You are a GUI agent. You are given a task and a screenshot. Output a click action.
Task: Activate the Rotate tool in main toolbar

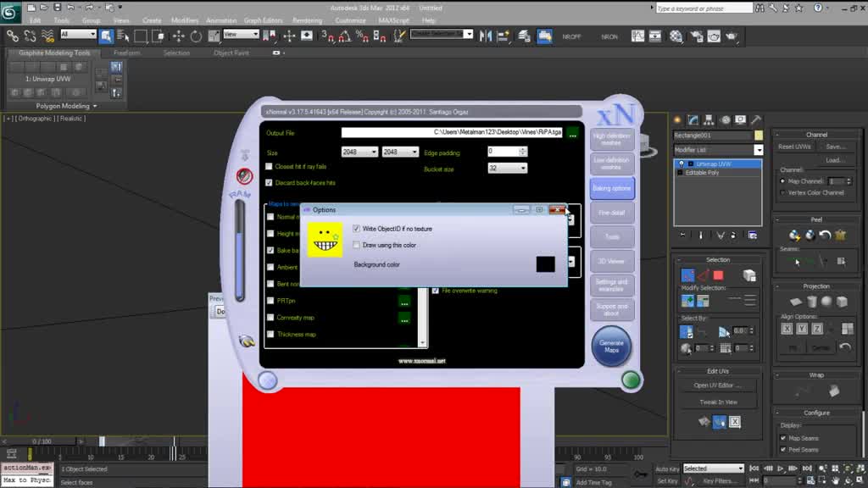pyautogui.click(x=196, y=36)
